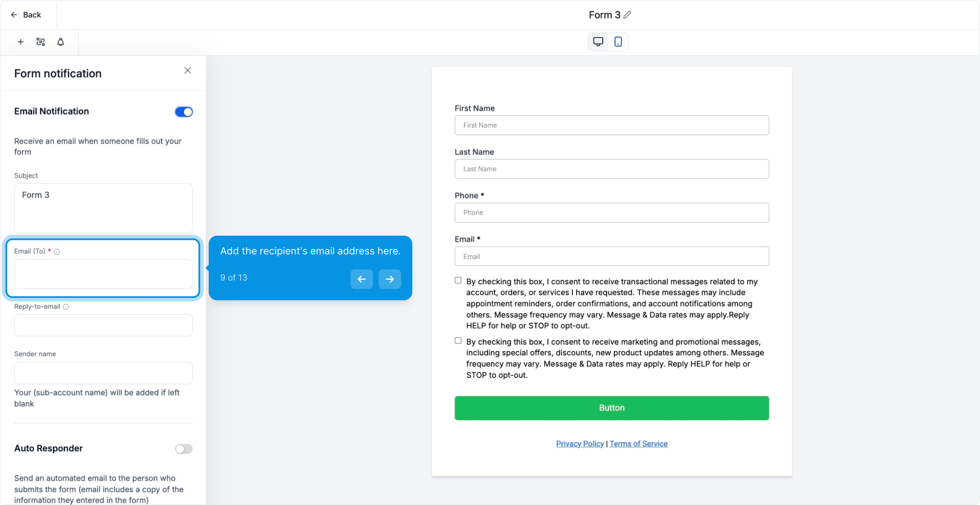Click the Sender name input field
980x505 pixels.
[103, 373]
